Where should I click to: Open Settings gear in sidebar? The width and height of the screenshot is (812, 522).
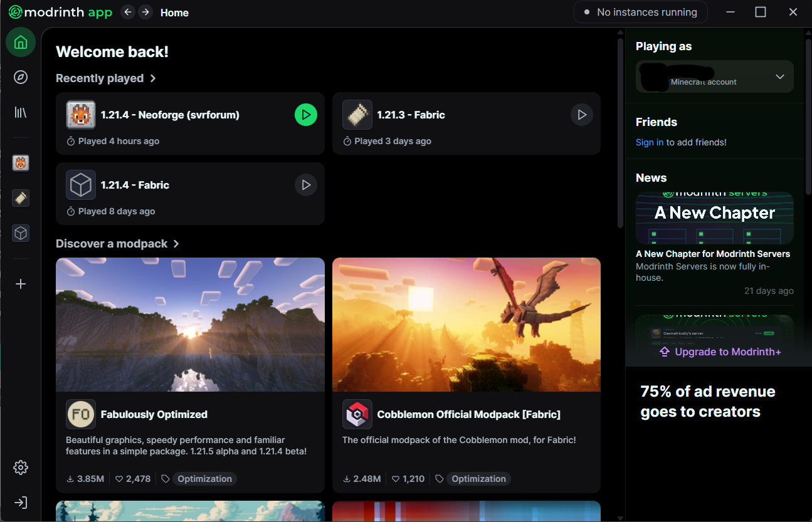(21, 467)
